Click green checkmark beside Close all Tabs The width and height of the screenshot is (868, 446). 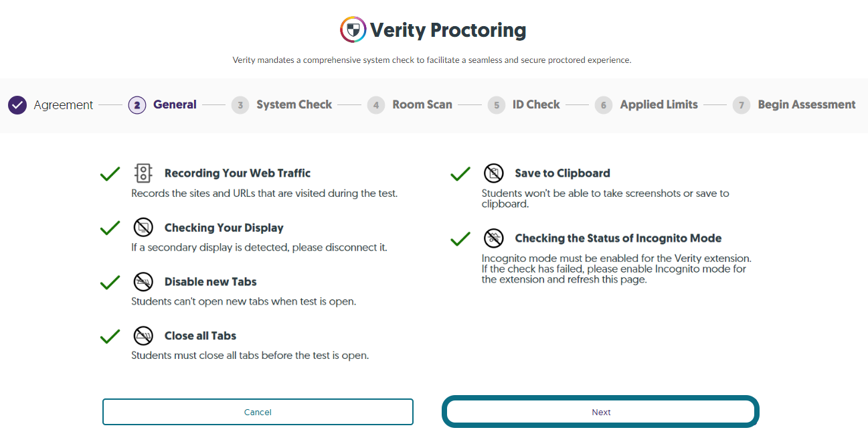click(110, 337)
